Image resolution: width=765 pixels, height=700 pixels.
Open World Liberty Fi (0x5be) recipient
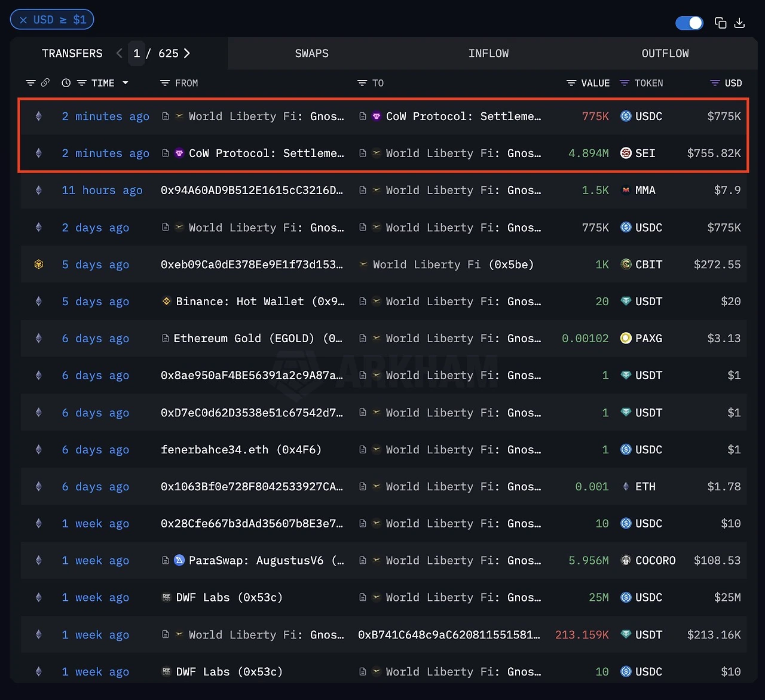(x=453, y=265)
